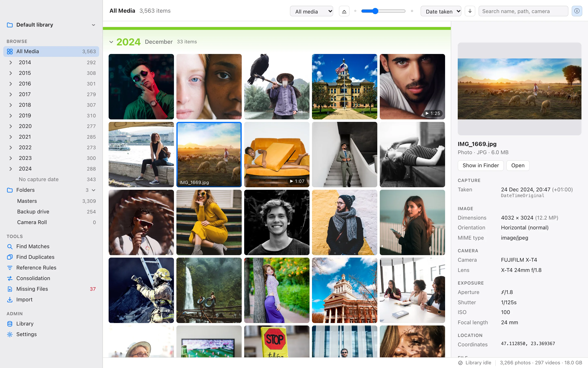This screenshot has width=588, height=368.
Task: Click the FUJIFILM X-T4 camera value
Action: pos(519,260)
